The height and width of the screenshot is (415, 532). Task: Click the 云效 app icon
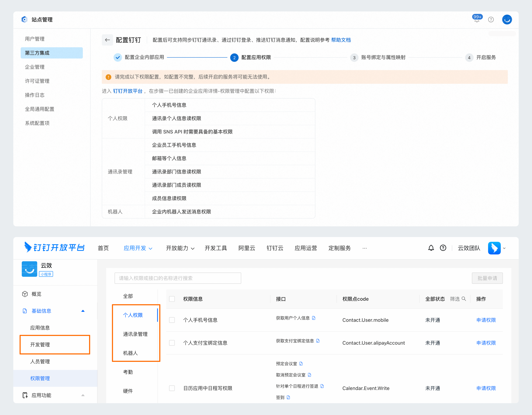coord(30,269)
